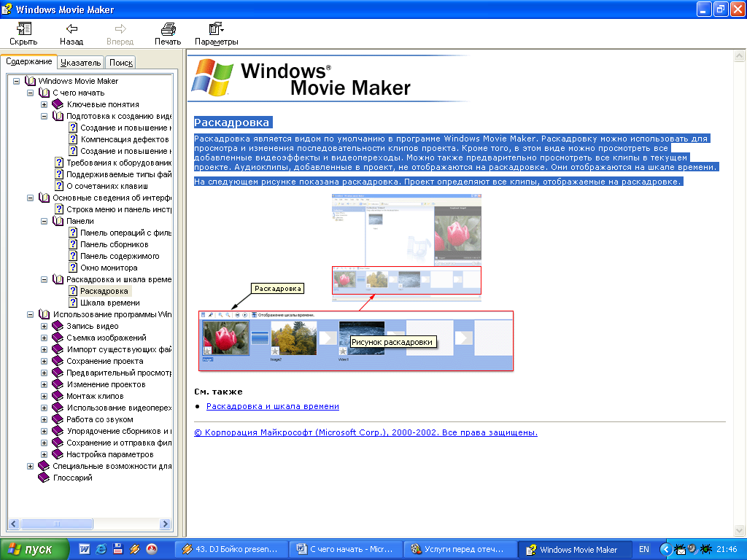The image size is (747, 560).
Task: Click the Печать printer icon
Action: pyautogui.click(x=168, y=28)
